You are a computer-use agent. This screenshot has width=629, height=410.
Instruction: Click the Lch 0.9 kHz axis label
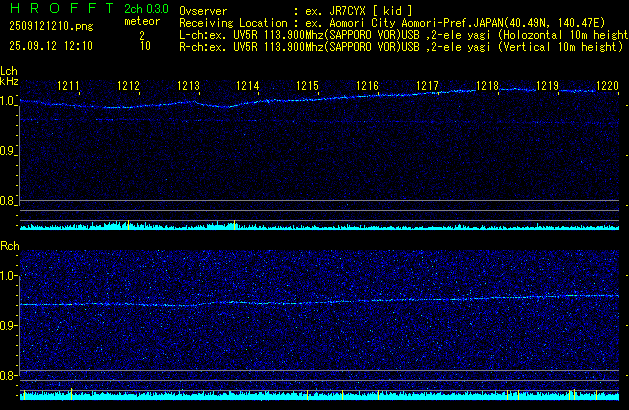tap(7, 151)
